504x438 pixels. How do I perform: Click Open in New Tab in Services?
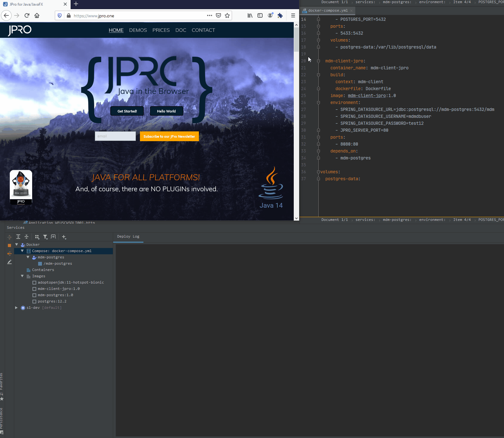(53, 237)
